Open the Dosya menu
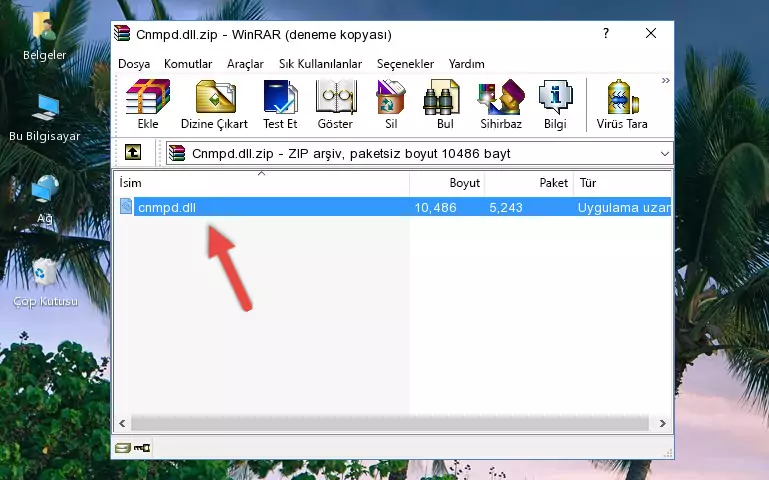 click(x=134, y=64)
